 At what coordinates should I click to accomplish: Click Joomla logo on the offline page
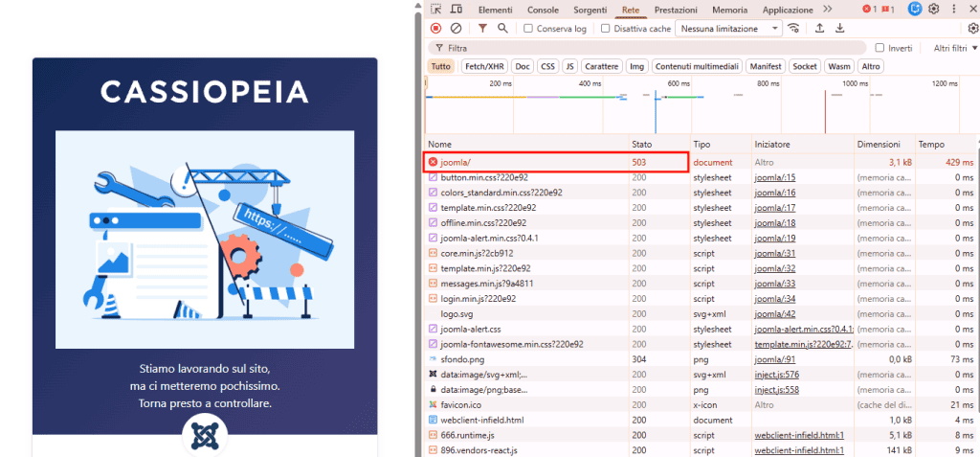point(205,435)
